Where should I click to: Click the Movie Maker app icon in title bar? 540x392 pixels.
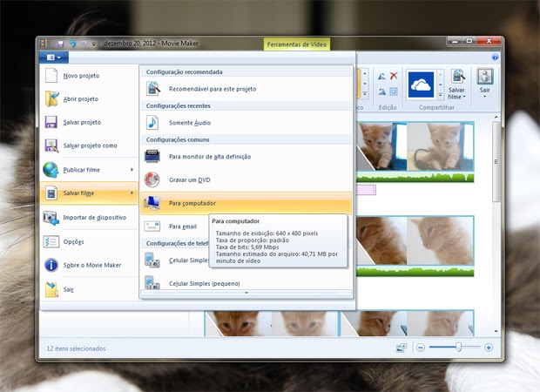pos(44,44)
